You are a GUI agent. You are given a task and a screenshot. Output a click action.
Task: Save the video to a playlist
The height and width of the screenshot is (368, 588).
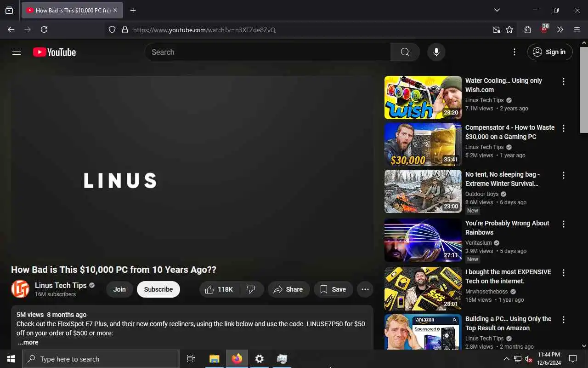click(333, 289)
